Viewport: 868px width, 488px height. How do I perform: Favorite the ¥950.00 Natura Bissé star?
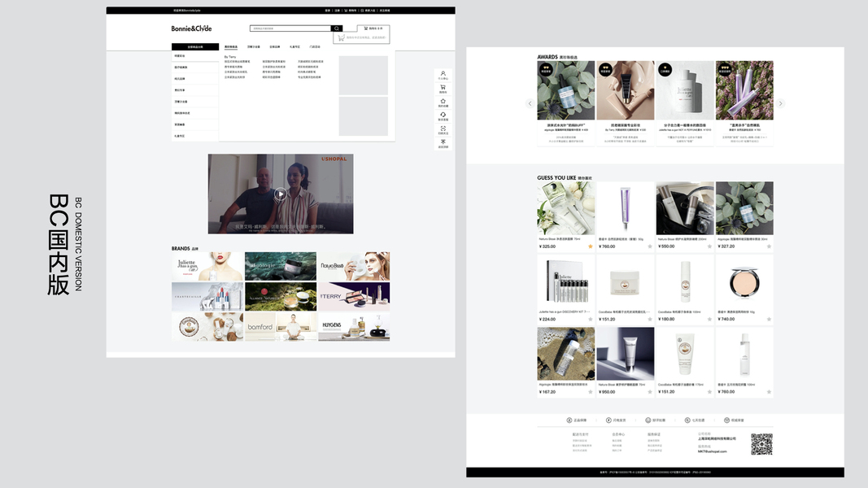click(x=650, y=392)
